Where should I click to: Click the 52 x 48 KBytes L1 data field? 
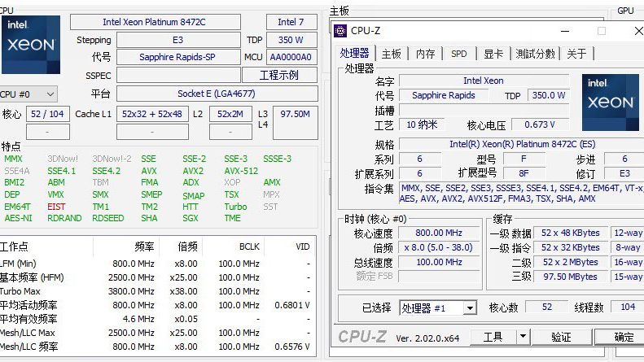[570, 233]
